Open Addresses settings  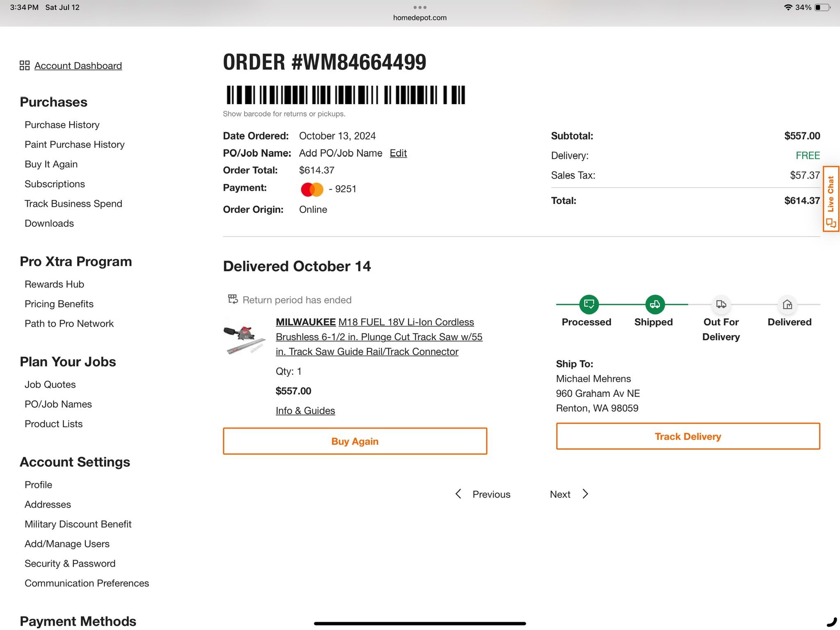point(48,504)
